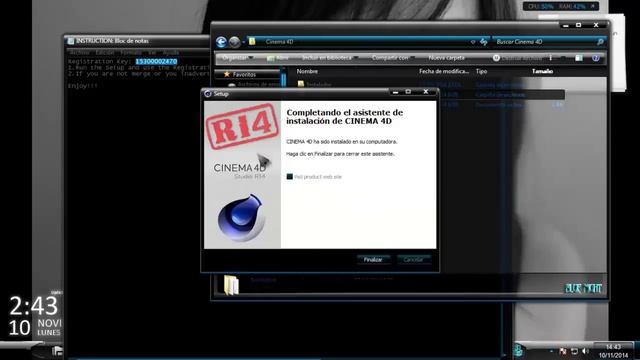Click the address bar folder icon

pyautogui.click(x=252, y=42)
